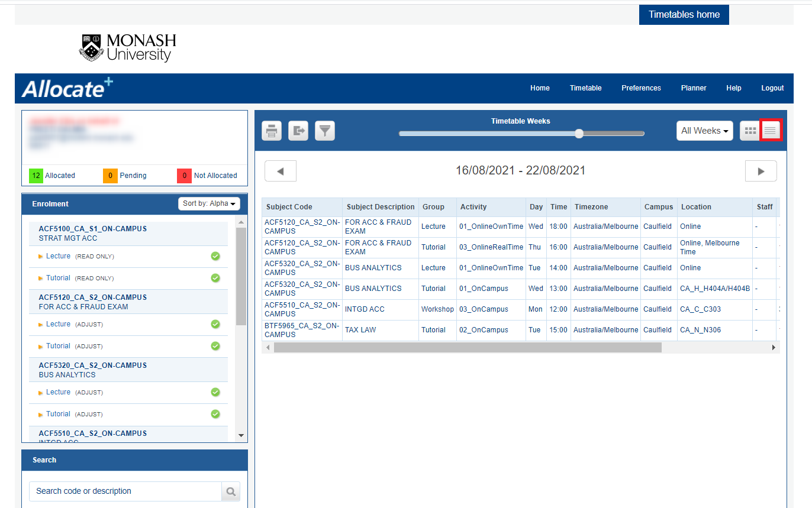Screen dimensions: 812x508
Task: Open the Sort by Alpha dropdown
Action: pos(209,203)
